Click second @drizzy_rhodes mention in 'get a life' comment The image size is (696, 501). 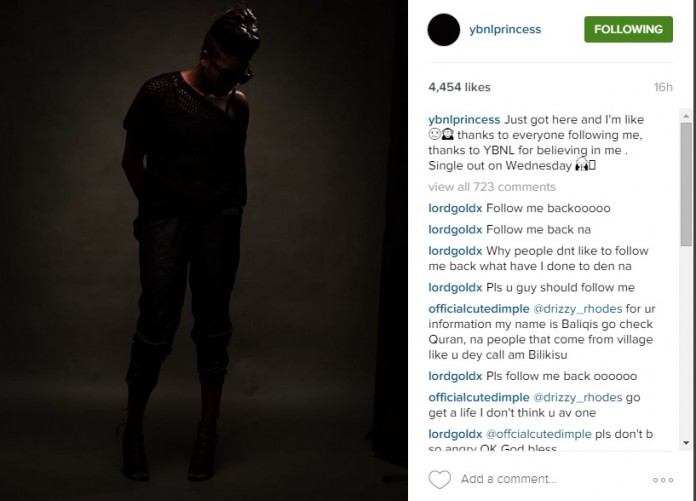coord(577,398)
